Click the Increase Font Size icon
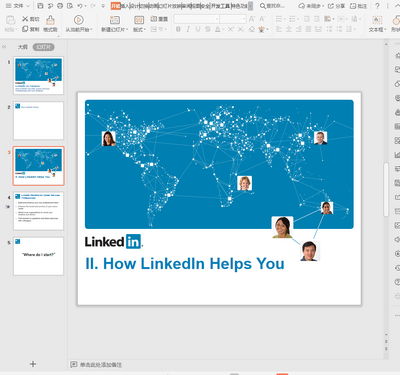400x375 pixels. click(x=252, y=19)
